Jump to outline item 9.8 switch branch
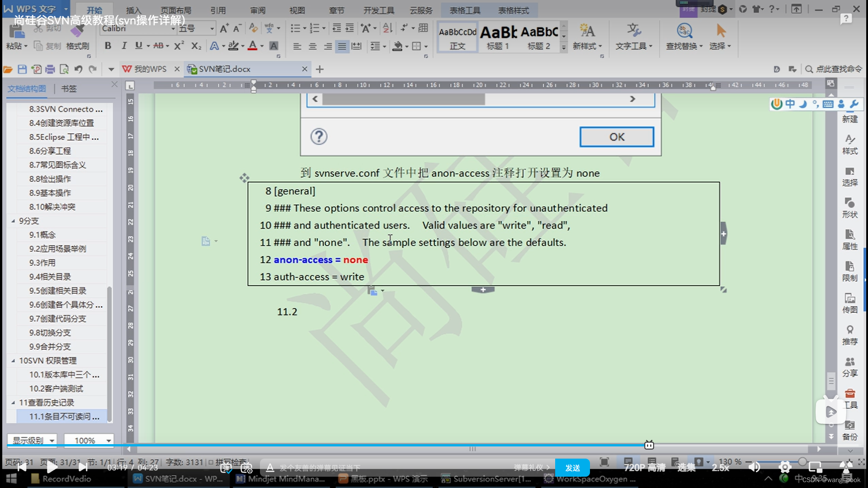 coord(50,333)
